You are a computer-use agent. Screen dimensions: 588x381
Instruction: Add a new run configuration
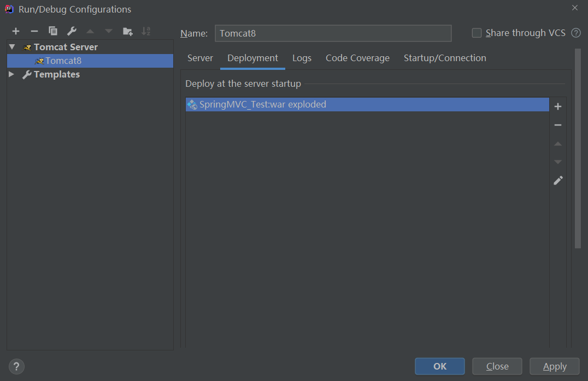point(16,31)
